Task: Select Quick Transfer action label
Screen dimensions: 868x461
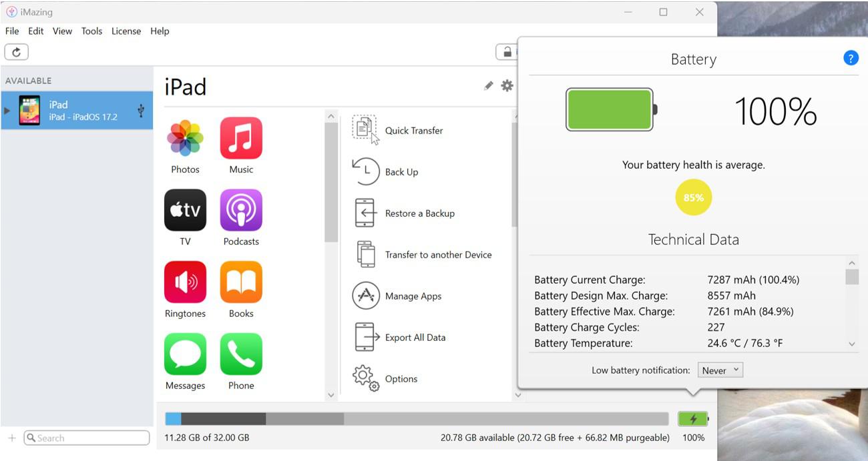Action: [x=414, y=130]
